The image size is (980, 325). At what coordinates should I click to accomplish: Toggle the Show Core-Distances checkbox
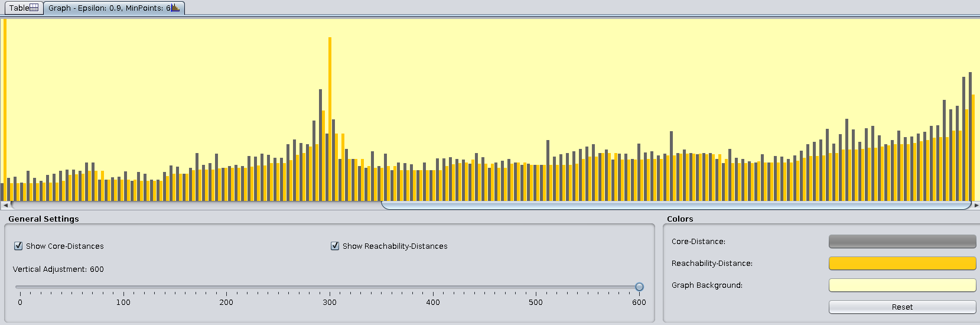pos(18,246)
